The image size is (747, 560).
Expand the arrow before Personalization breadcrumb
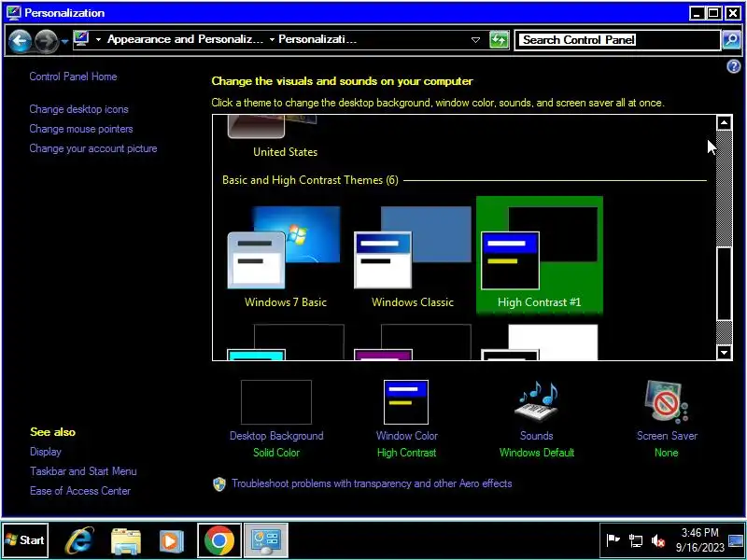(272, 39)
